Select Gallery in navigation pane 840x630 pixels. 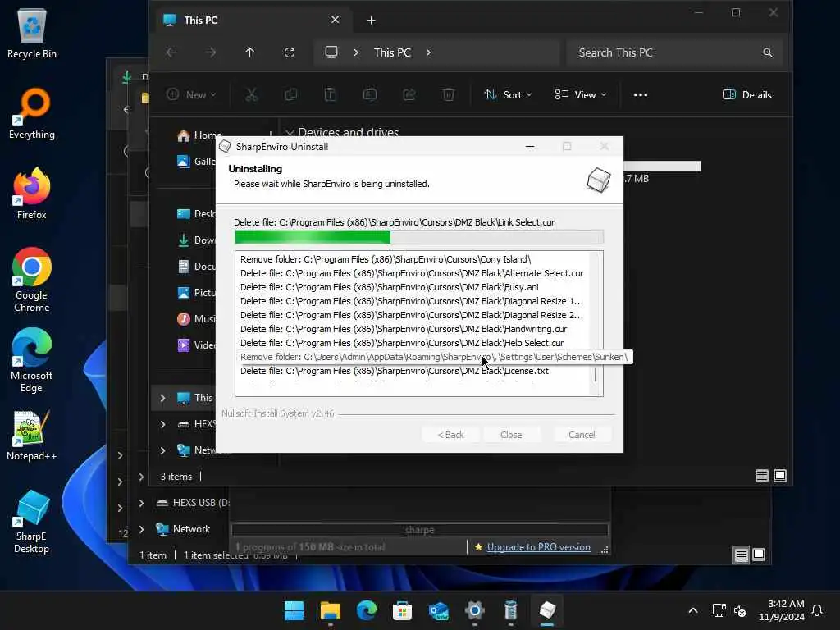point(196,162)
